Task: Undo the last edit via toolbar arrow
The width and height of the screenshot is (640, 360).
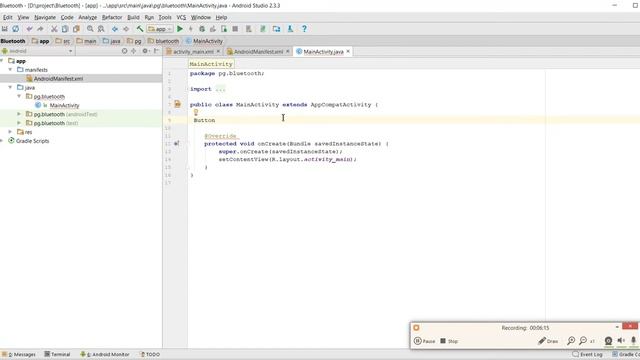Action: pyautogui.click(x=29, y=29)
